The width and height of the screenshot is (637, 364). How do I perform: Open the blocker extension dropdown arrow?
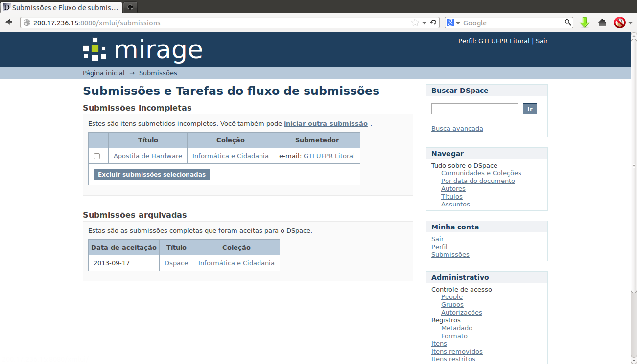click(629, 23)
